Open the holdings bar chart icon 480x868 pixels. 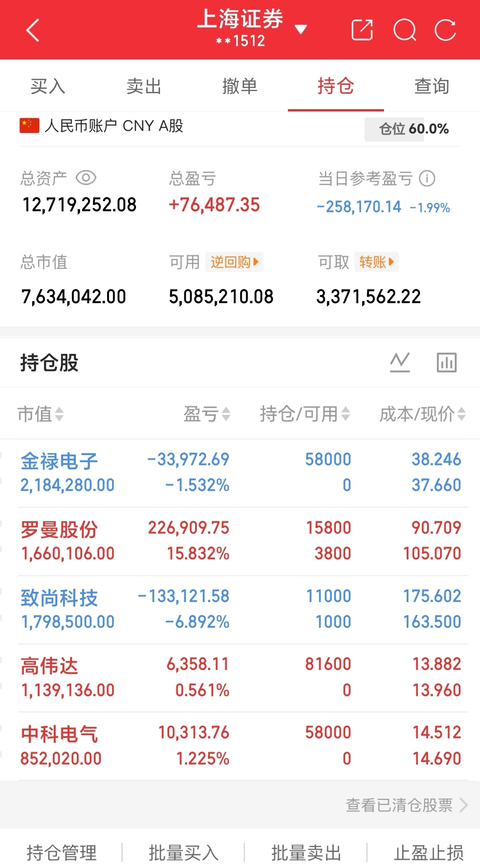447,362
